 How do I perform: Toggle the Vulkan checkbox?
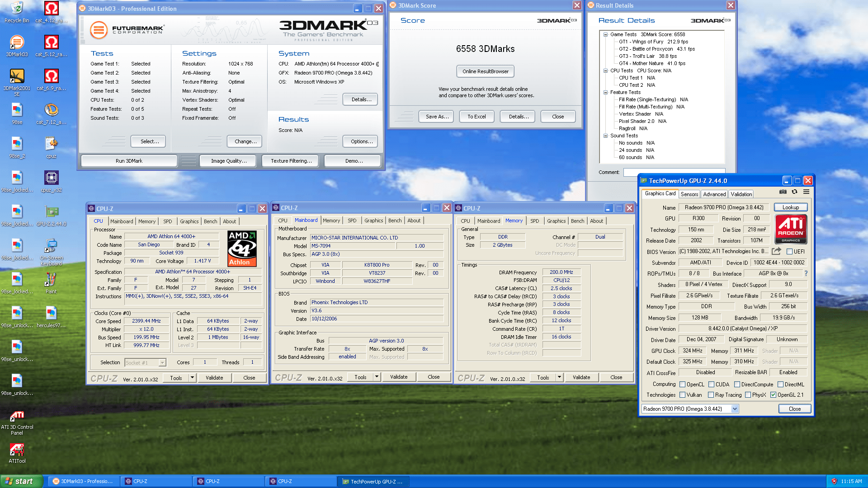[683, 395]
